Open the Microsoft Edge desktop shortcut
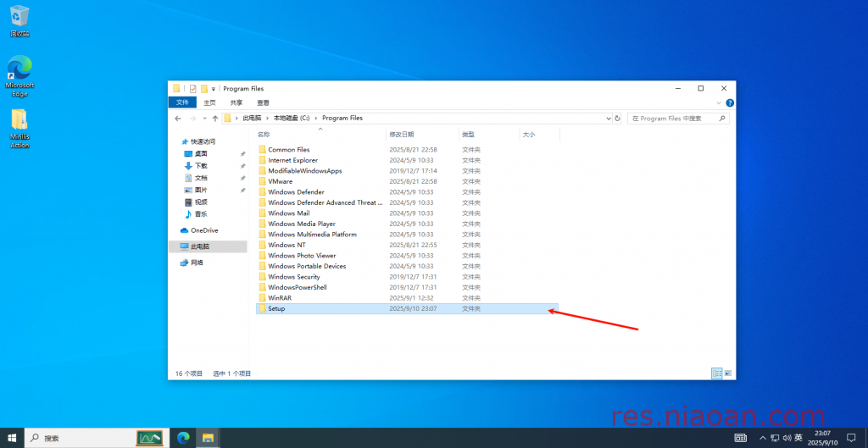 click(19, 75)
